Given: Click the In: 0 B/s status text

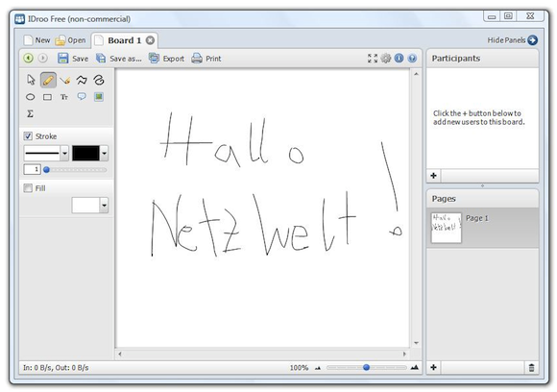Looking at the screenshot, I should pyautogui.click(x=56, y=368).
